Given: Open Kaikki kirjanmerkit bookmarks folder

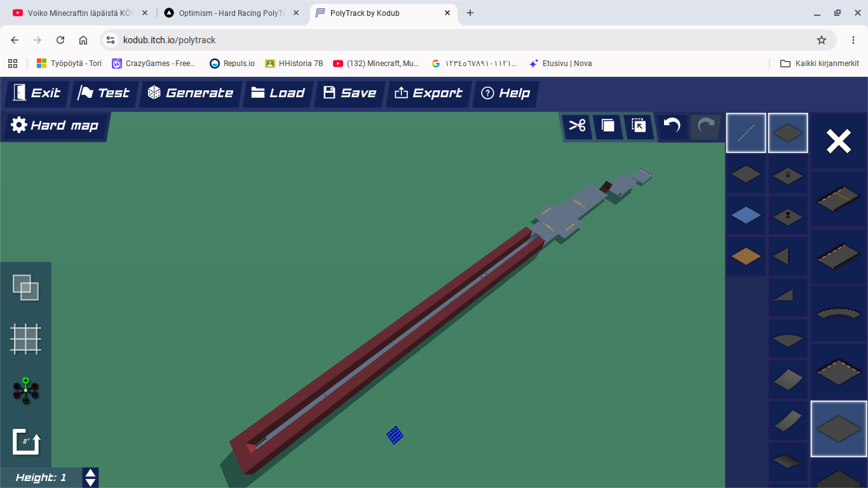Looking at the screenshot, I should [820, 64].
